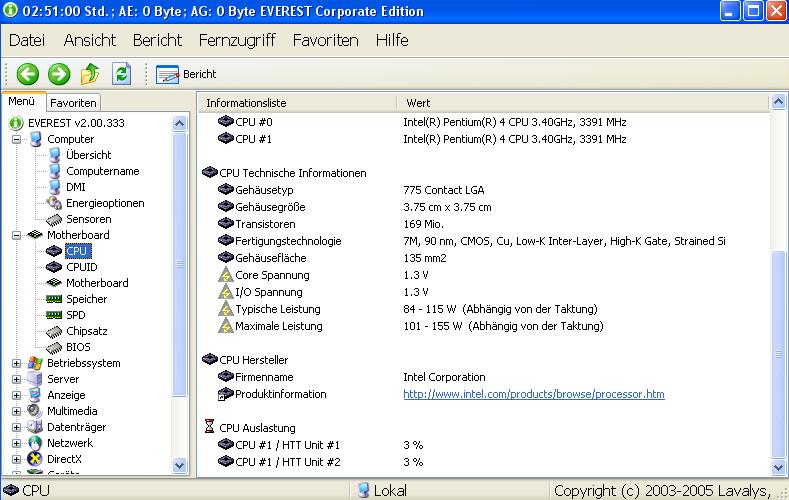Expand the DirectX node
The image size is (789, 500).
tap(17, 459)
